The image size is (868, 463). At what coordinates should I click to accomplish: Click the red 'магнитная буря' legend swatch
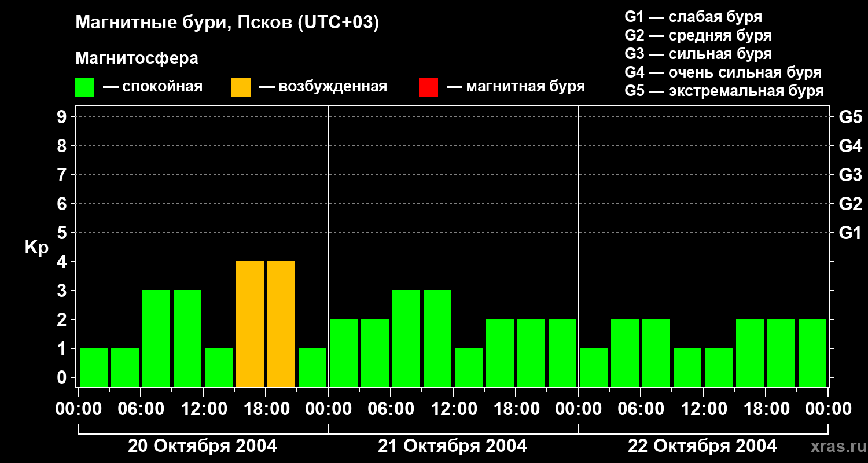click(429, 87)
